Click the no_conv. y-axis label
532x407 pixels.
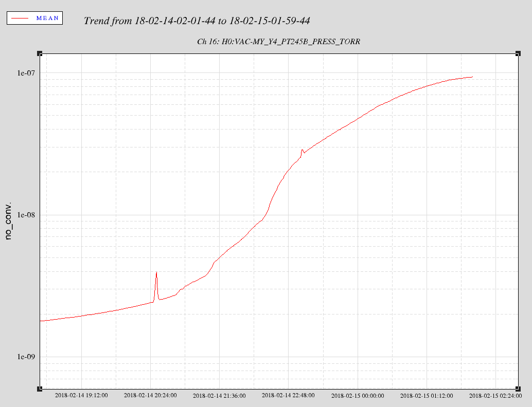tap(9, 220)
